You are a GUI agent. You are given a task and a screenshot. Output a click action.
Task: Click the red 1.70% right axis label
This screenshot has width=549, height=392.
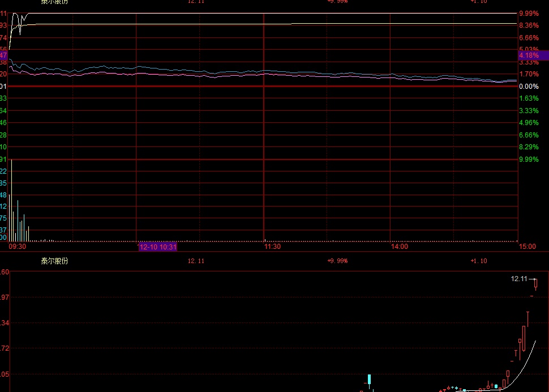click(x=528, y=74)
